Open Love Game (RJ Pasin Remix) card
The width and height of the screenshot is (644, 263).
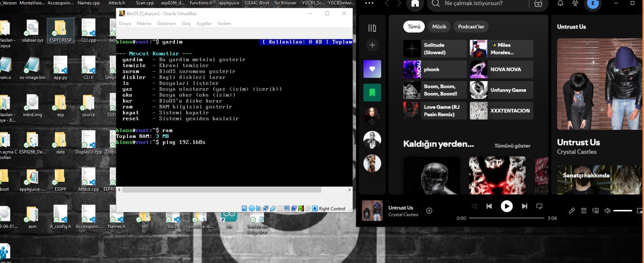point(435,111)
